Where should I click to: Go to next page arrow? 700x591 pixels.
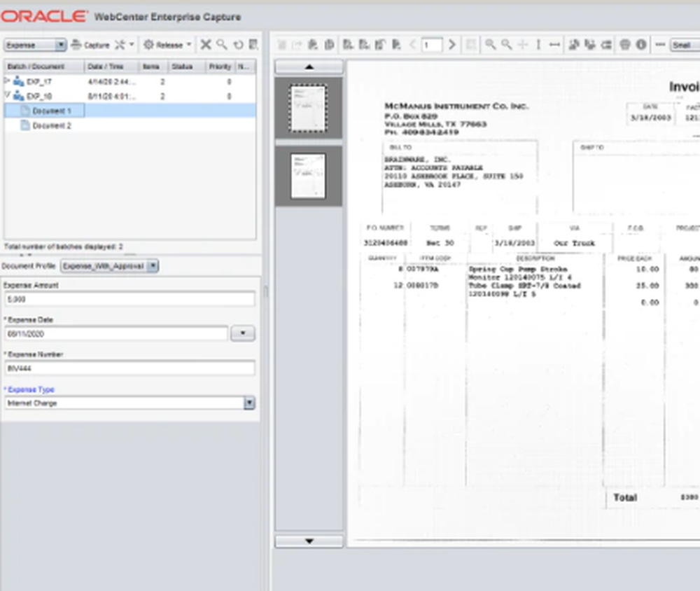[x=451, y=45]
